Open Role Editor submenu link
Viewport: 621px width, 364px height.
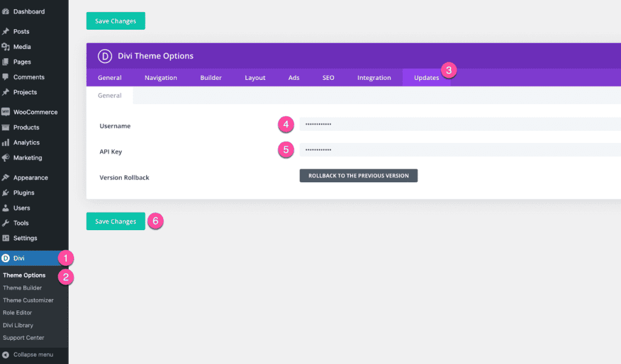pyautogui.click(x=18, y=313)
